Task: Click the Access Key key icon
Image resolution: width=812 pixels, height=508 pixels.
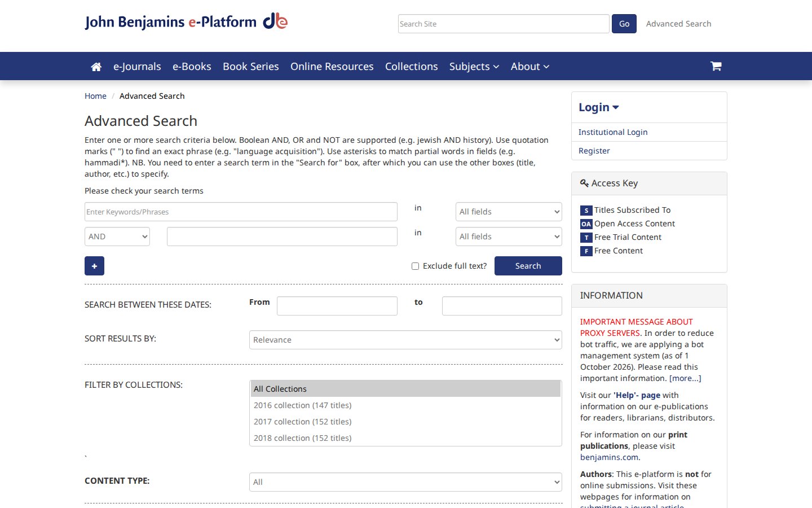Action: 584,183
